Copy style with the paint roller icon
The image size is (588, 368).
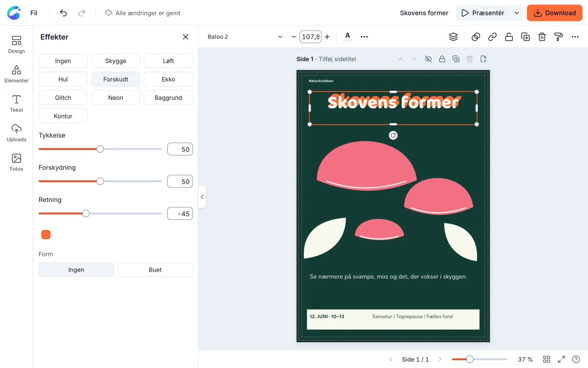[x=559, y=37]
